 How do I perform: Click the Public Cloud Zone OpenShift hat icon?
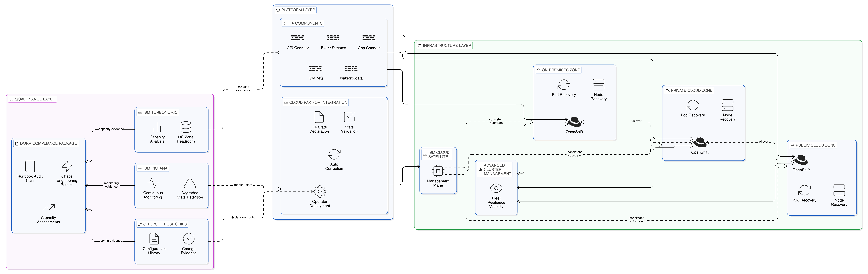click(x=801, y=160)
